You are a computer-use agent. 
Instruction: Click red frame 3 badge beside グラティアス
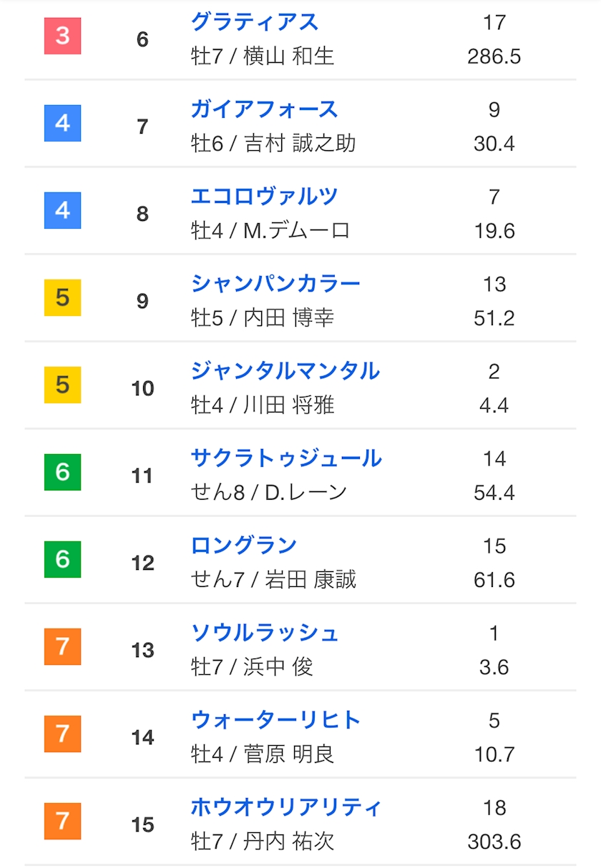click(x=62, y=36)
